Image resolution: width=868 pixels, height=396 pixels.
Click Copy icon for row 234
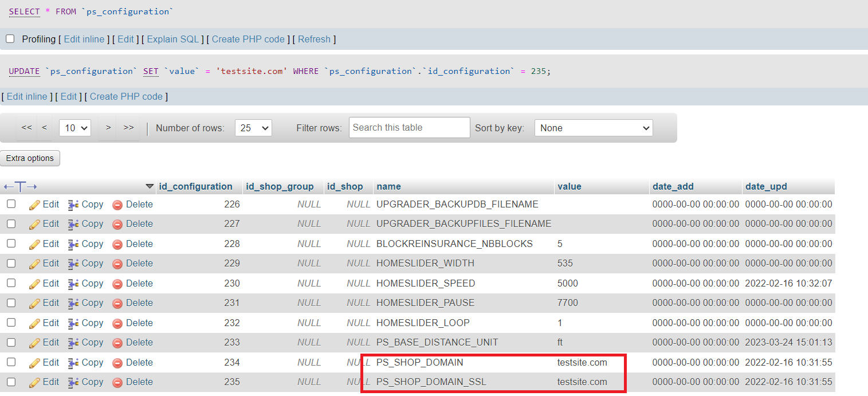point(73,363)
